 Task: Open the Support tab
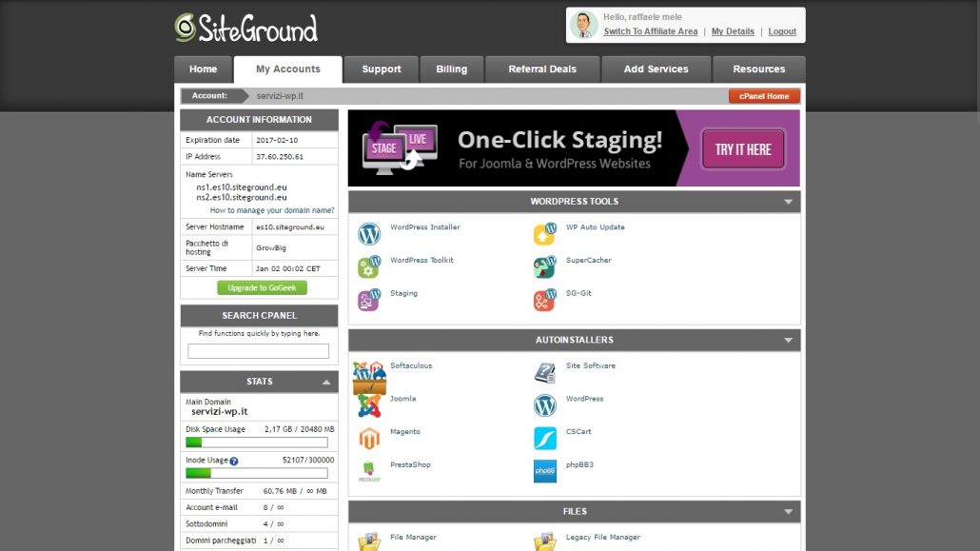(x=382, y=69)
